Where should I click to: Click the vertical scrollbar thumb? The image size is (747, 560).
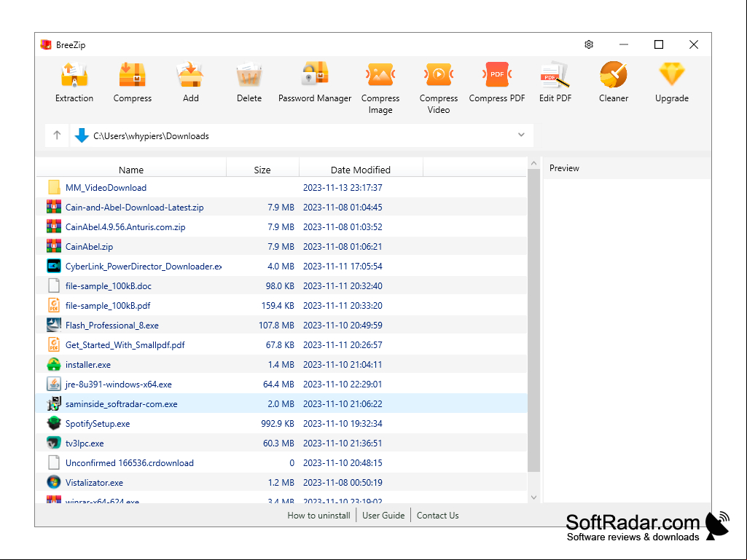533,320
